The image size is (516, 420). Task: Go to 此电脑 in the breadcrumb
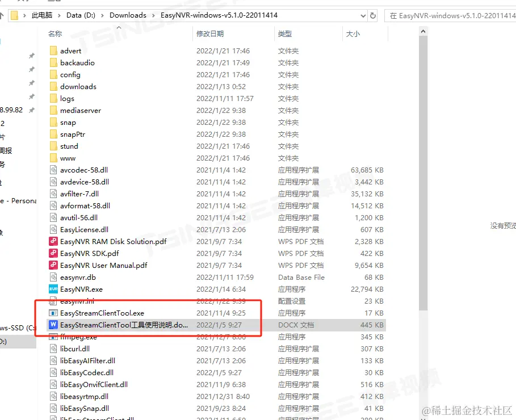click(x=42, y=15)
